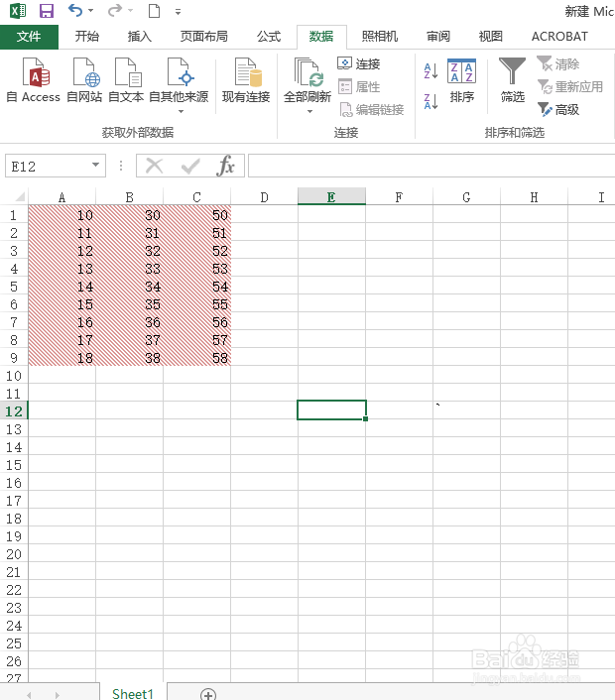Click cell containing 17
The image size is (615, 700).
click(x=62, y=340)
